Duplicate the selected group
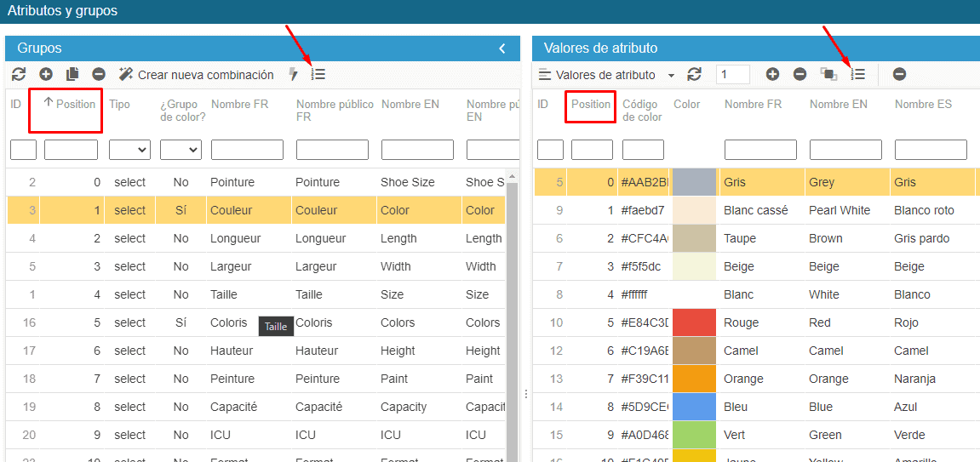 [x=72, y=75]
